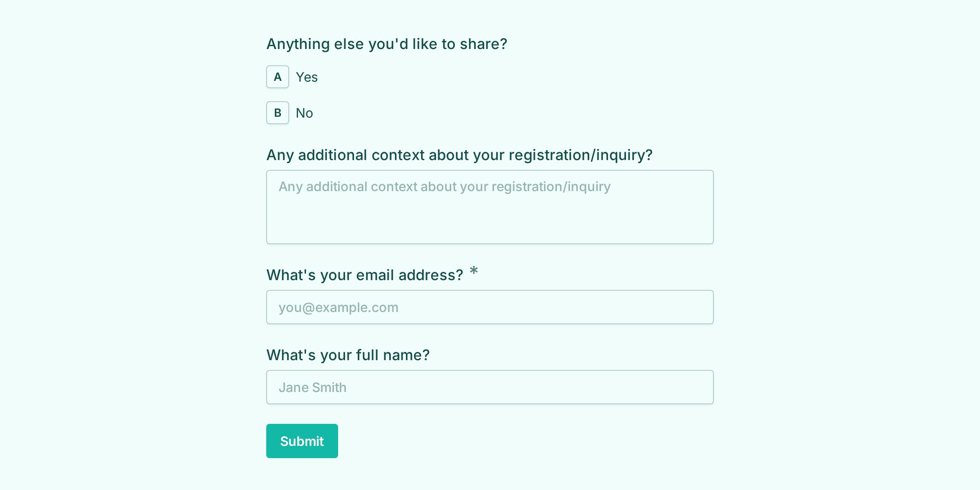
Task: Click the "No" answer text
Action: click(304, 113)
